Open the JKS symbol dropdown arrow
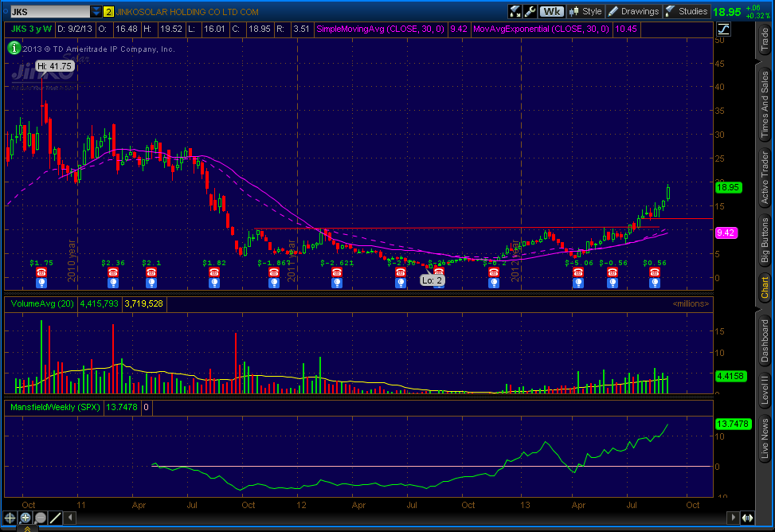This screenshot has width=775, height=532. tap(96, 12)
